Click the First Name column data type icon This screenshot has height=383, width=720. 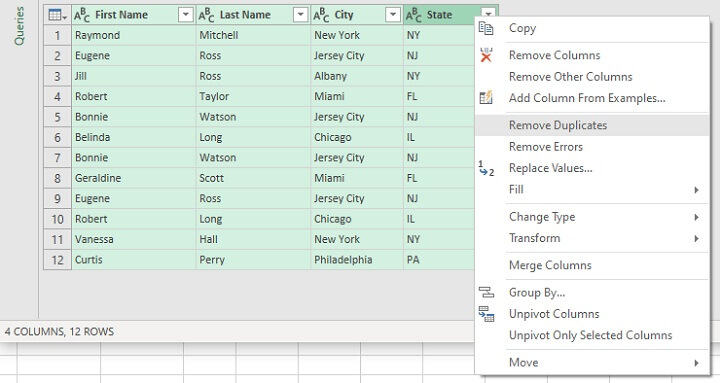pos(81,15)
